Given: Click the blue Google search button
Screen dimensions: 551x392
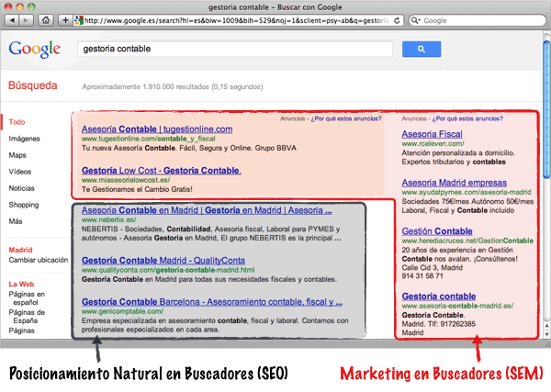Looking at the screenshot, I should click(x=422, y=50).
